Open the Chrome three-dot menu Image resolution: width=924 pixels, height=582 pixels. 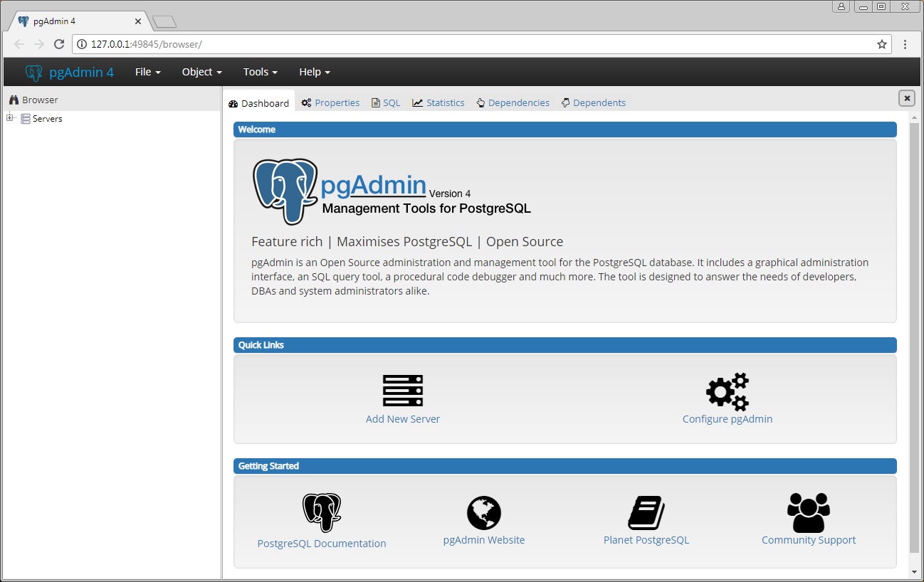tap(905, 44)
